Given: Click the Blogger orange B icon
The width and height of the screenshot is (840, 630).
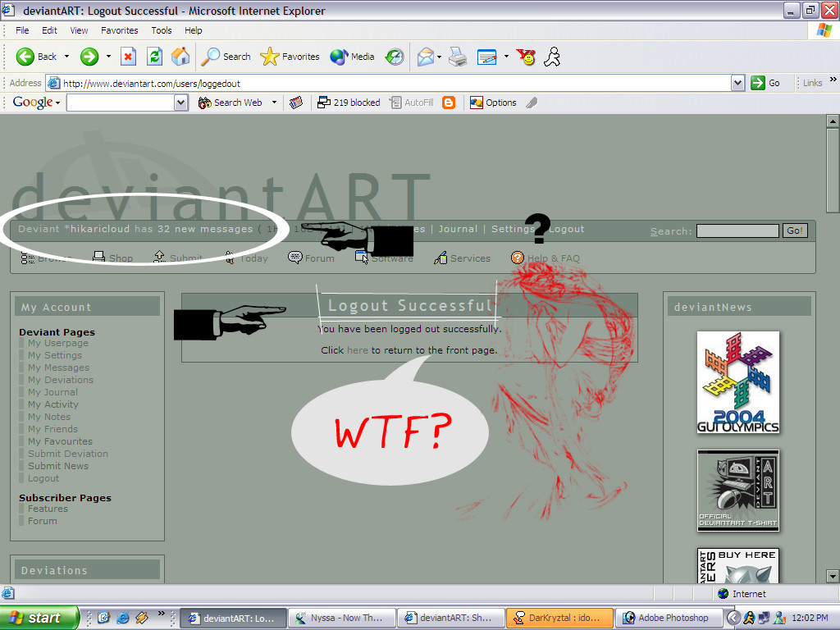Looking at the screenshot, I should click(x=449, y=103).
